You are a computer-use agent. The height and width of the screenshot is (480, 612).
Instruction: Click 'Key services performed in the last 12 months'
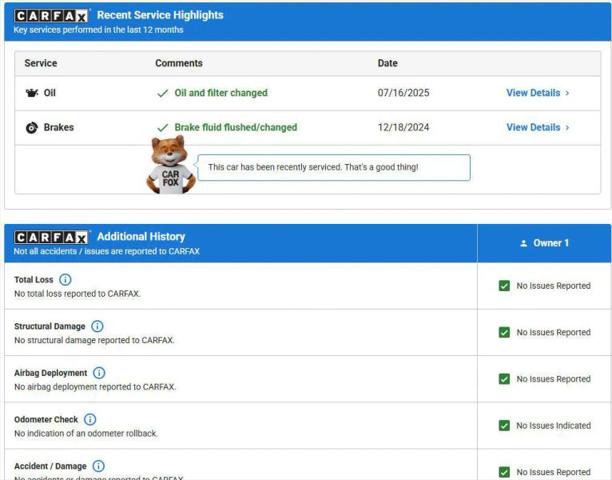coord(98,30)
